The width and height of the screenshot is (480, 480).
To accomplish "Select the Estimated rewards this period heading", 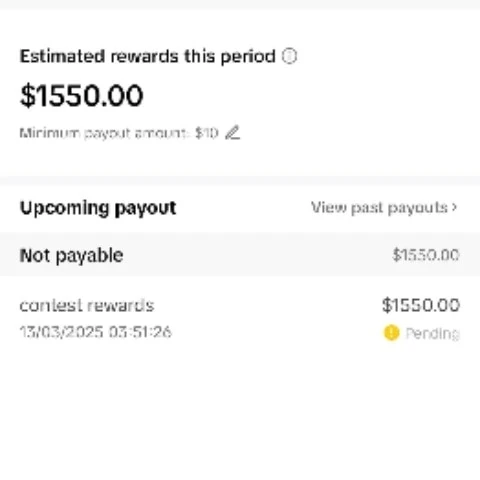I will [148, 56].
